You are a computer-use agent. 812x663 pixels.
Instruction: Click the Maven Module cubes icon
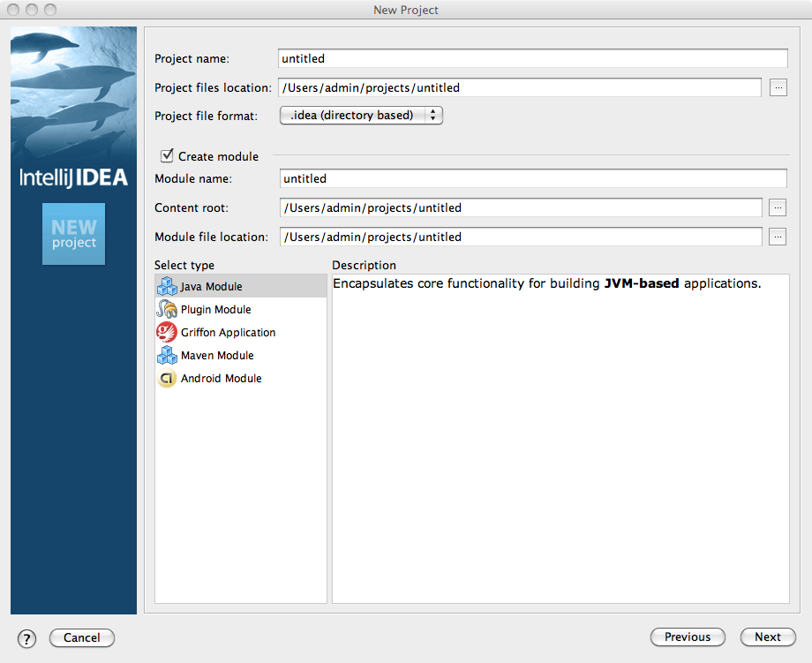[167, 355]
